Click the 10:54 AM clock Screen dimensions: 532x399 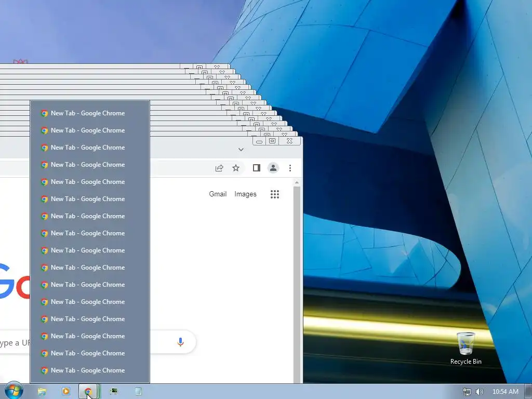tap(505, 392)
